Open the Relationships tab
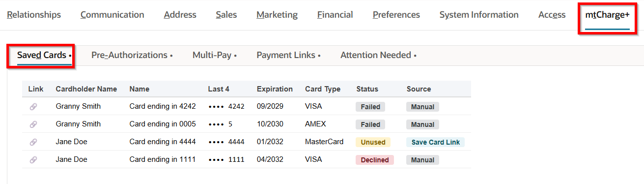The height and width of the screenshot is (184, 644). tap(34, 15)
